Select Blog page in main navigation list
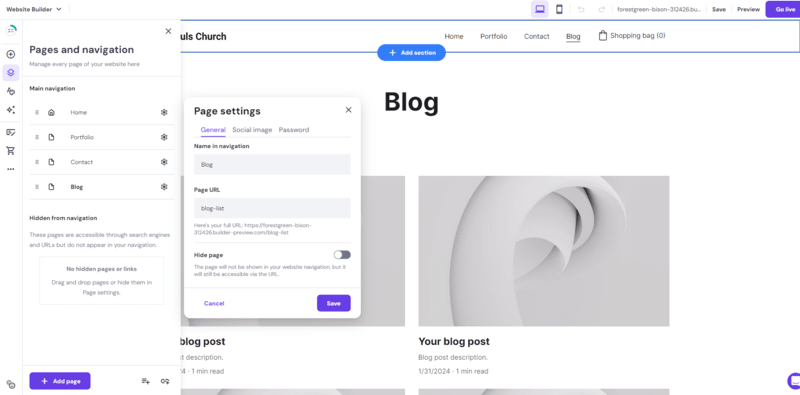The height and width of the screenshot is (395, 800). [101, 187]
